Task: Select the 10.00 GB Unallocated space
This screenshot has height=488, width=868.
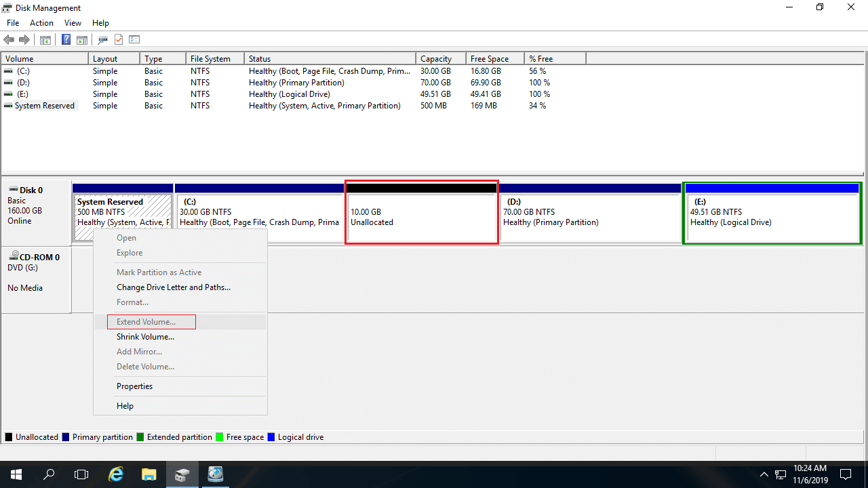Action: coord(421,218)
